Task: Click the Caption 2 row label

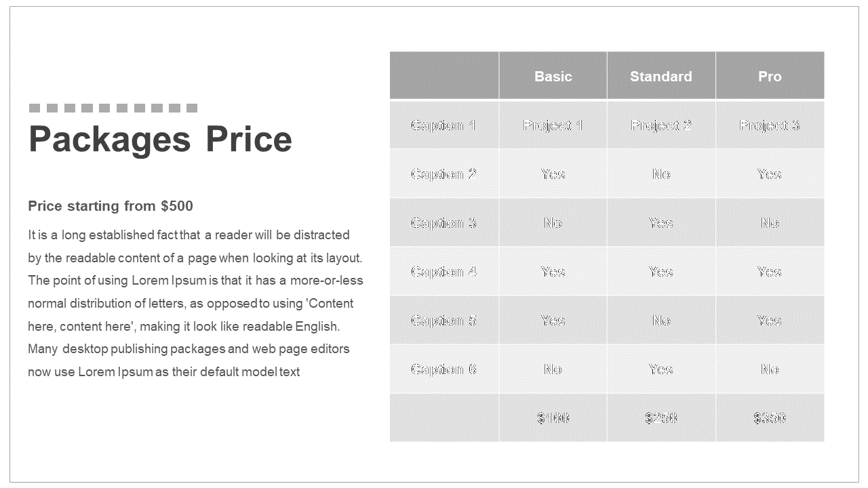Action: point(443,174)
